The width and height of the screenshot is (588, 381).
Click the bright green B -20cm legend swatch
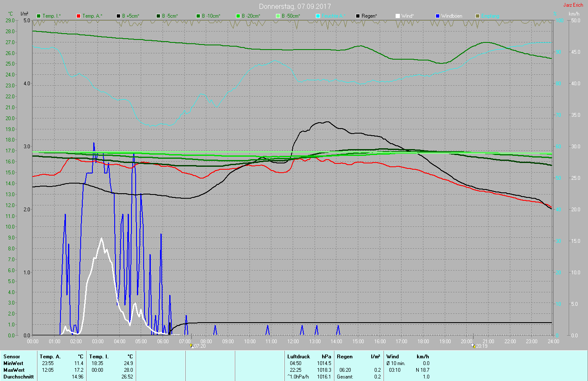(x=238, y=16)
